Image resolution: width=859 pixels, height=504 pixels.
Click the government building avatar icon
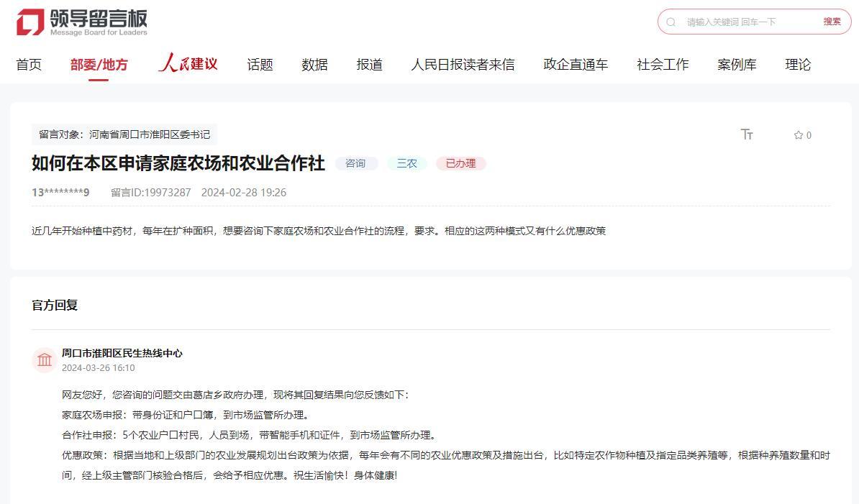pyautogui.click(x=45, y=359)
